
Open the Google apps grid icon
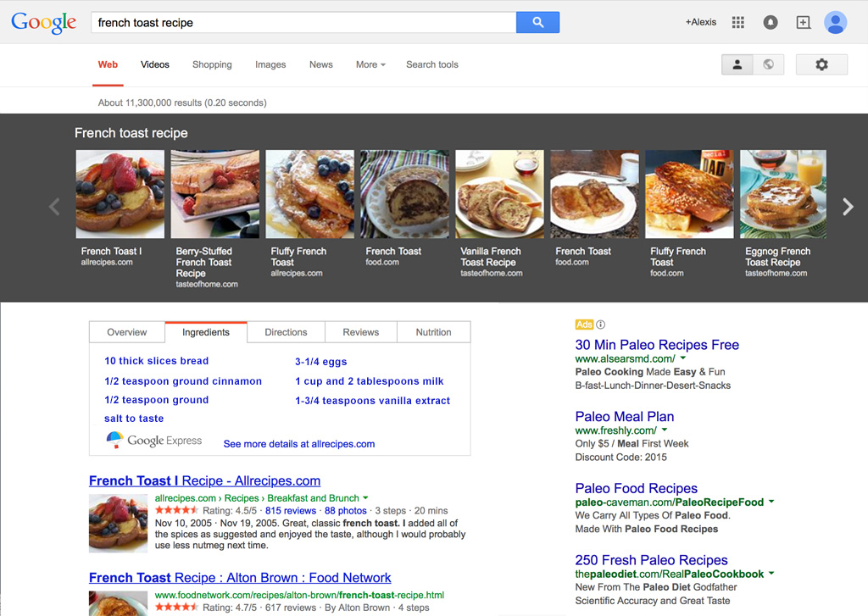[738, 23]
